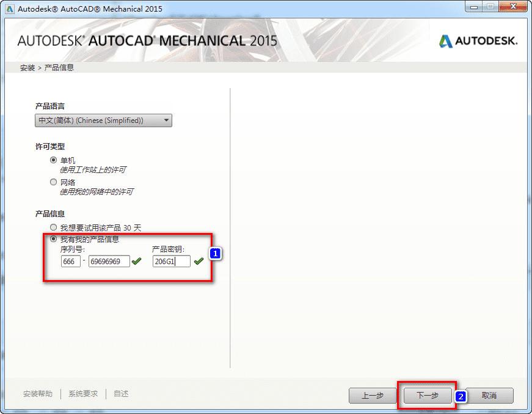Click the serial number field 69696969
The image size is (532, 414).
109,261
